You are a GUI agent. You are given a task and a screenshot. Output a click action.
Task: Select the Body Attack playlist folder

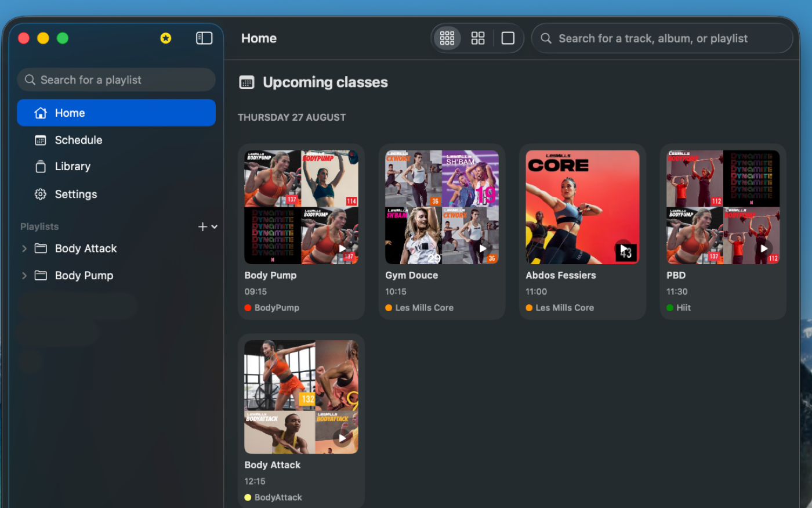click(117, 248)
